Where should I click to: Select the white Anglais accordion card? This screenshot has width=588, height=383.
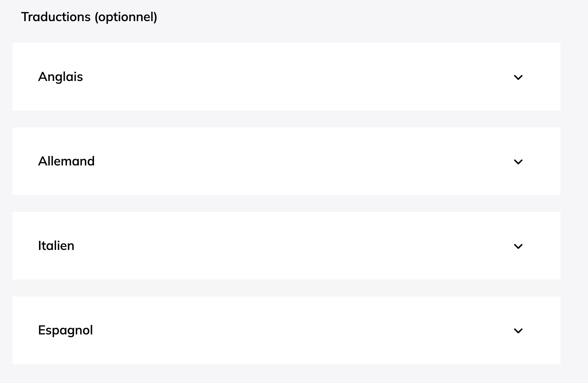point(286,77)
